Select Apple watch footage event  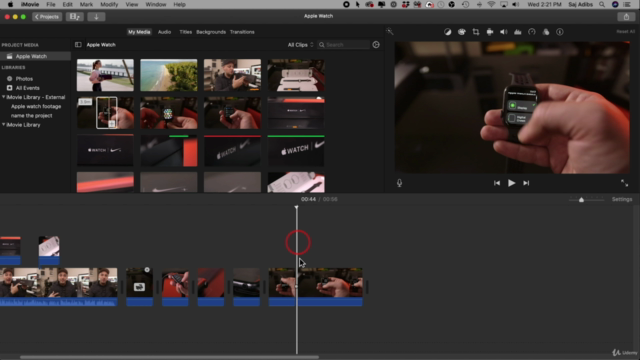coord(36,107)
